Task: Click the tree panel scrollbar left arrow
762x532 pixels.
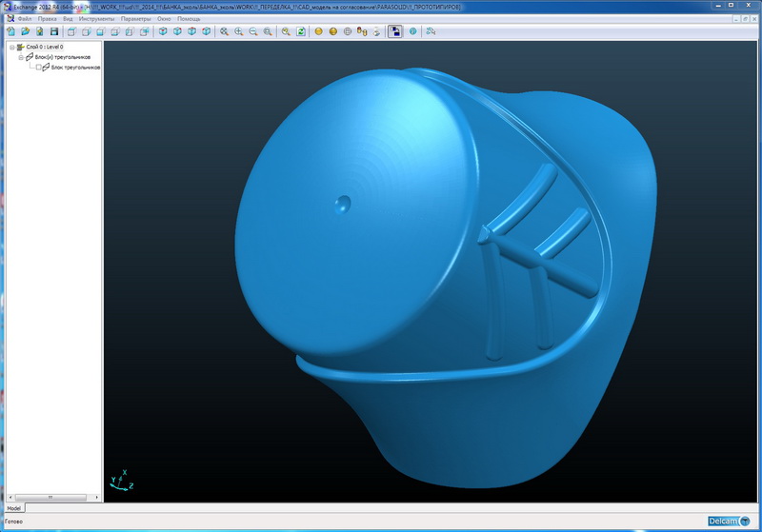Action: coord(10,498)
